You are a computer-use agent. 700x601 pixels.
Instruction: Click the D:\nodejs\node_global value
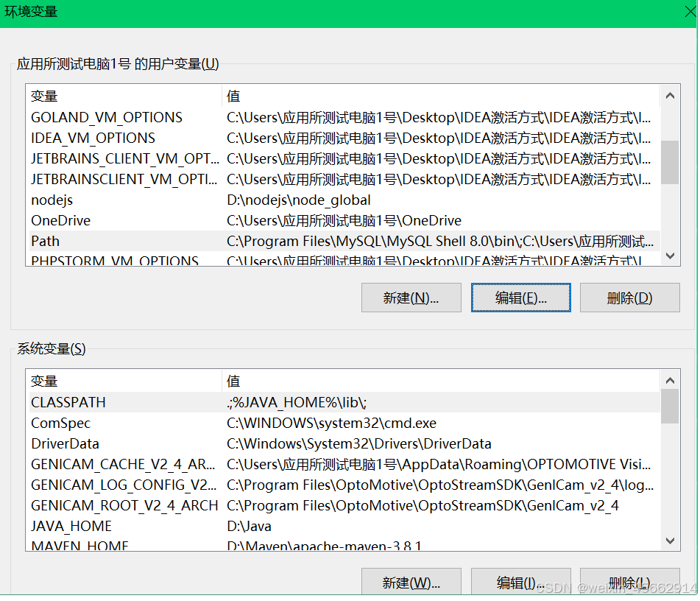[298, 200]
